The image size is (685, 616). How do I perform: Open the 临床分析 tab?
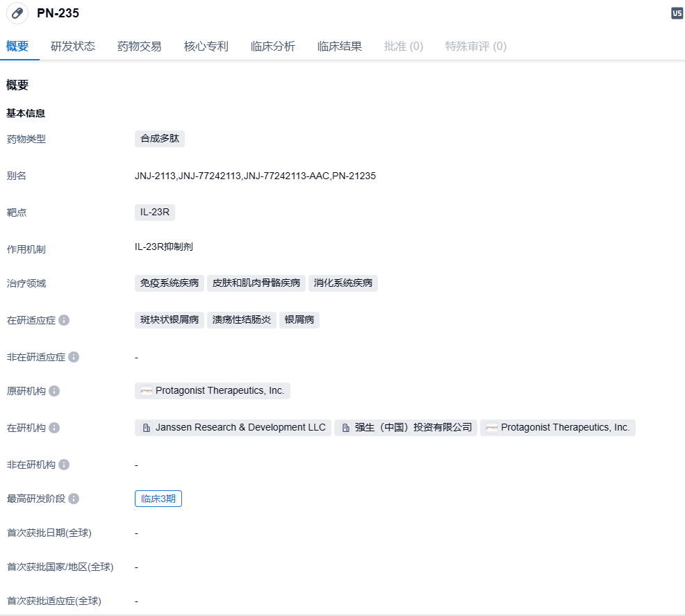(x=273, y=47)
